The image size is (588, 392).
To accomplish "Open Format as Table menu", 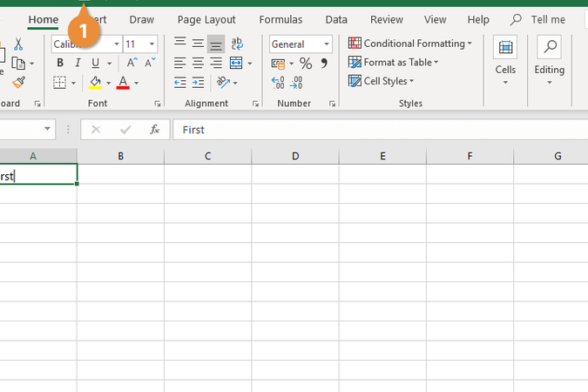I will (x=394, y=62).
